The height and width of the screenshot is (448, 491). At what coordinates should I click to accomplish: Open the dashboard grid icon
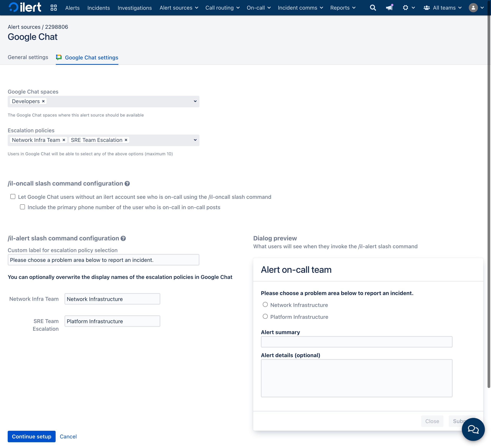click(54, 8)
